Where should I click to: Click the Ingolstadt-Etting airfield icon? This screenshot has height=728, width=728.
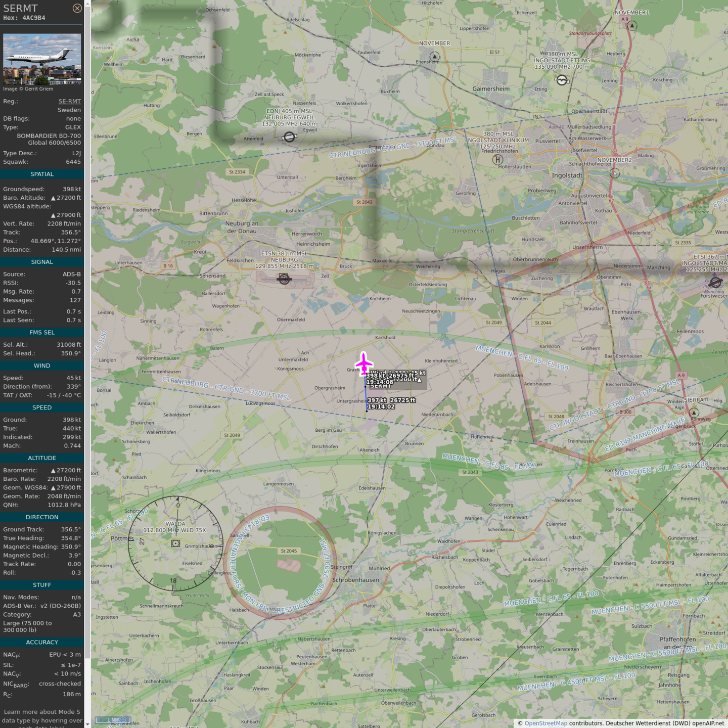click(x=562, y=80)
